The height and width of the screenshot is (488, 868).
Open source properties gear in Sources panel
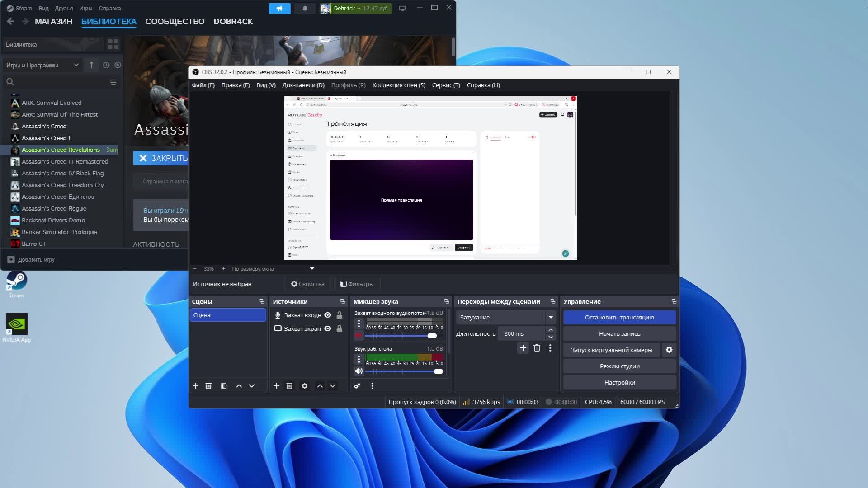coord(304,386)
